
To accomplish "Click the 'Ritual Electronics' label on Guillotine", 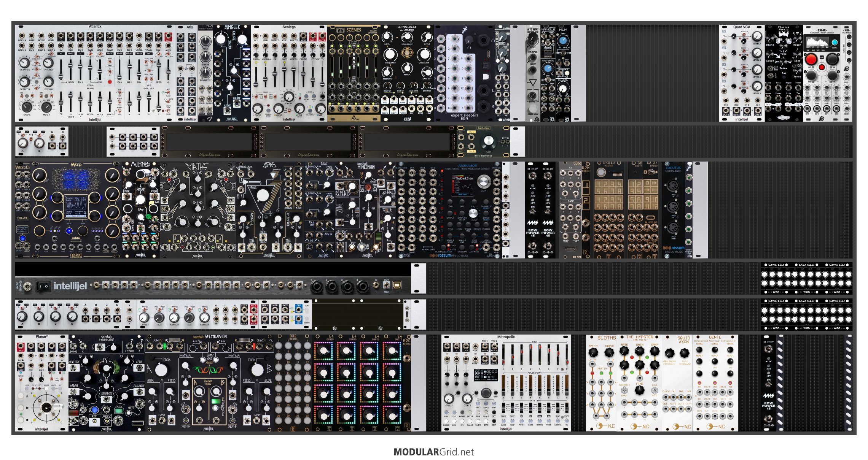I will pyautogui.click(x=483, y=155).
